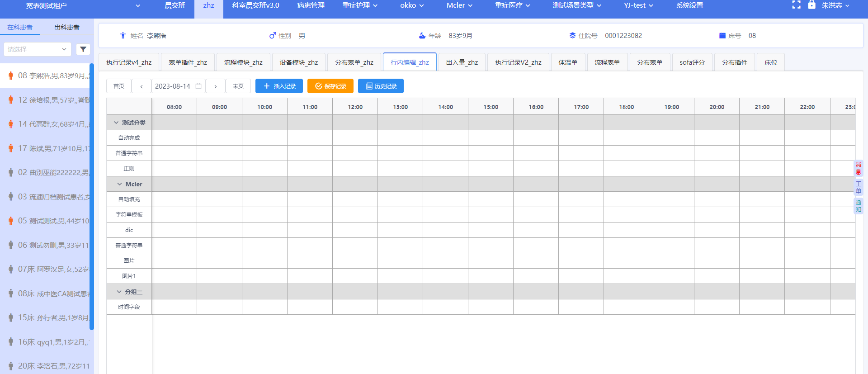Open the 通知 side panel tab
The height and width of the screenshot is (374, 868).
tap(859, 206)
